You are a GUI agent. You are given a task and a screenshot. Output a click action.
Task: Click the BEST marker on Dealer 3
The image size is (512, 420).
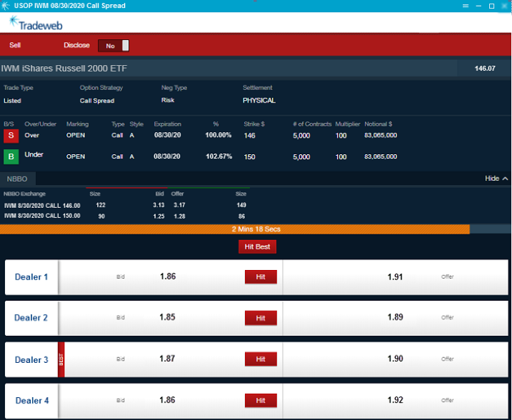61,360
